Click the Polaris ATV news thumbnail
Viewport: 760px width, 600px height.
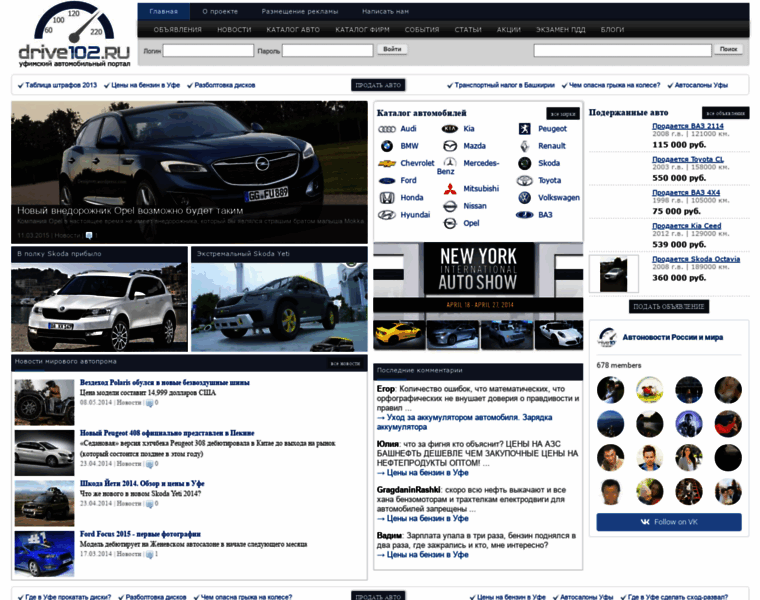click(x=44, y=403)
